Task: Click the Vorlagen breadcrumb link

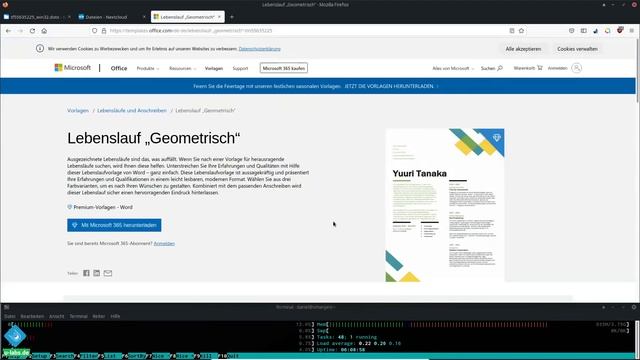Action: (78, 111)
